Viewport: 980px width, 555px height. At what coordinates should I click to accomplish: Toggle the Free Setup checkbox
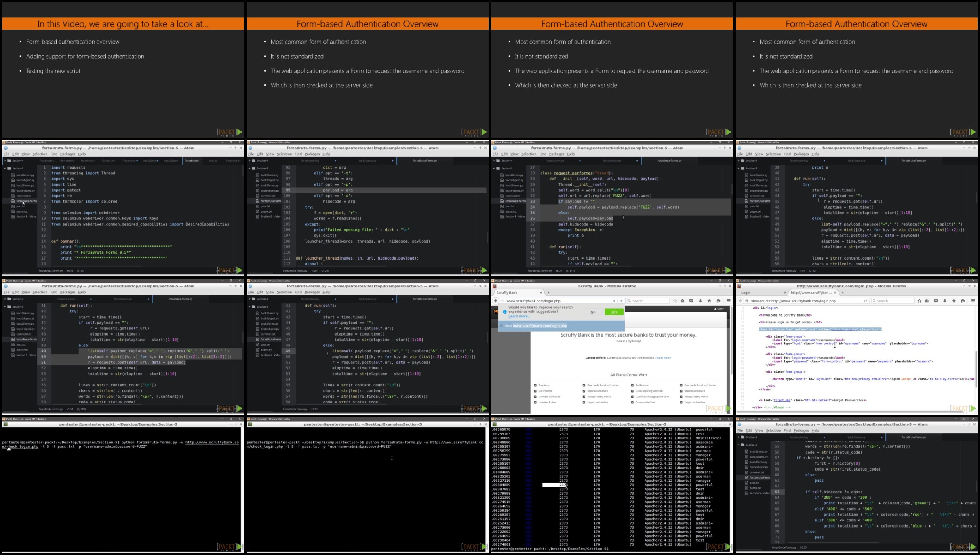[535, 385]
